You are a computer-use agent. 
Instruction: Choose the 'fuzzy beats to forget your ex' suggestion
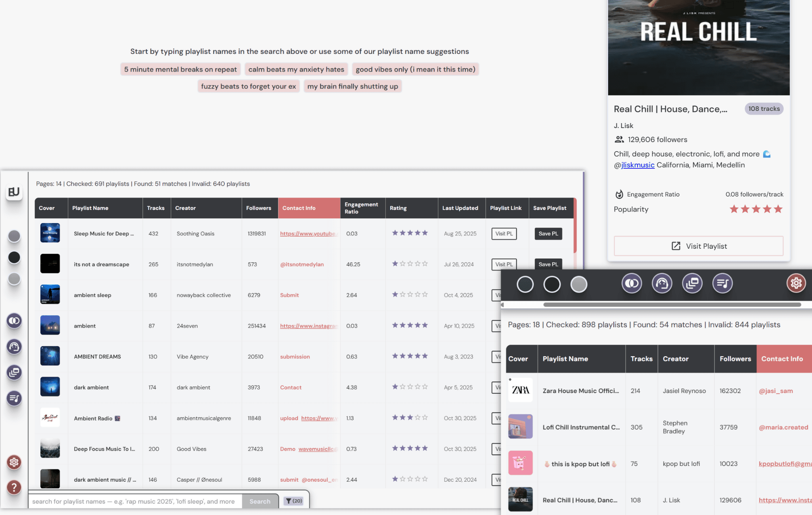point(248,86)
